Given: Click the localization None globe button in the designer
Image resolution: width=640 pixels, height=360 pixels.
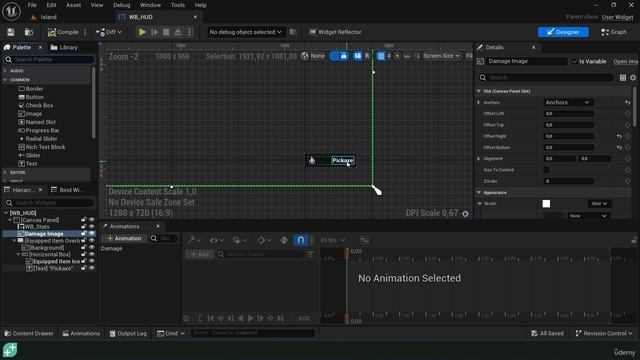Looking at the screenshot, I should pos(313,56).
